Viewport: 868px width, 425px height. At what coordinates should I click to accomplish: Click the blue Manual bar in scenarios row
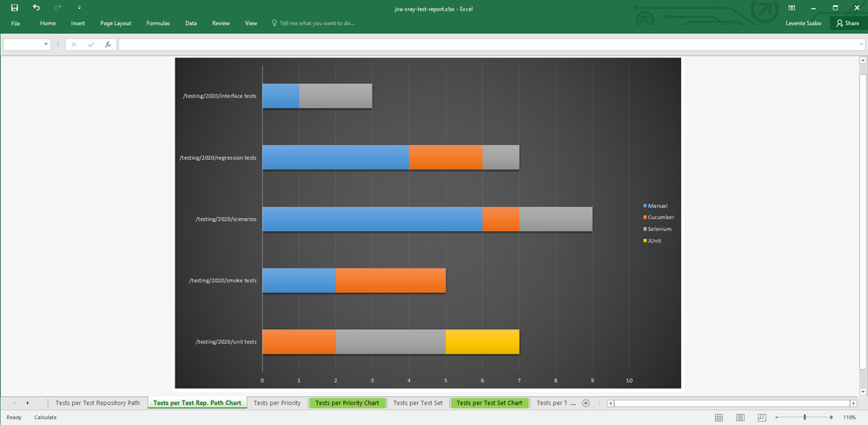pos(372,219)
